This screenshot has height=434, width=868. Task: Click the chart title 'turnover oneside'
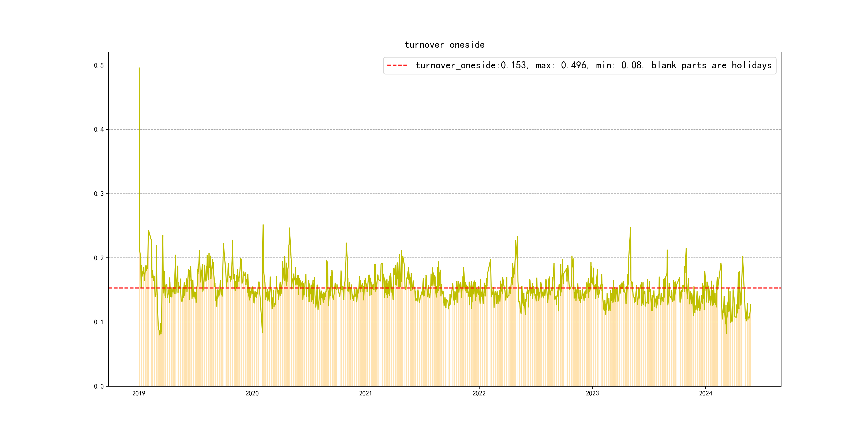(x=444, y=45)
